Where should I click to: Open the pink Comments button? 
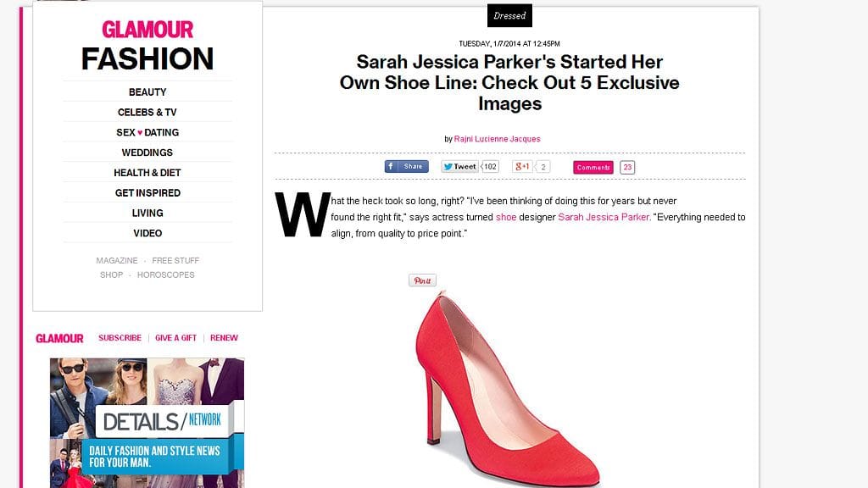coord(593,167)
